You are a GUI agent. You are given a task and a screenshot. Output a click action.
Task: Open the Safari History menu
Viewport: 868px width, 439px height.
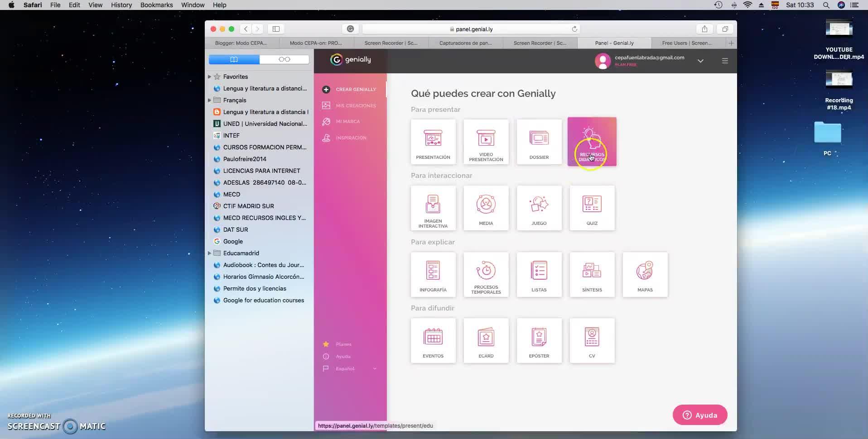[x=121, y=5]
